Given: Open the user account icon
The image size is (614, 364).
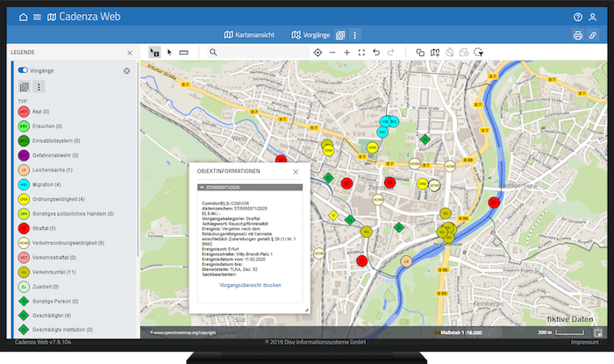Looking at the screenshot, I should point(592,17).
